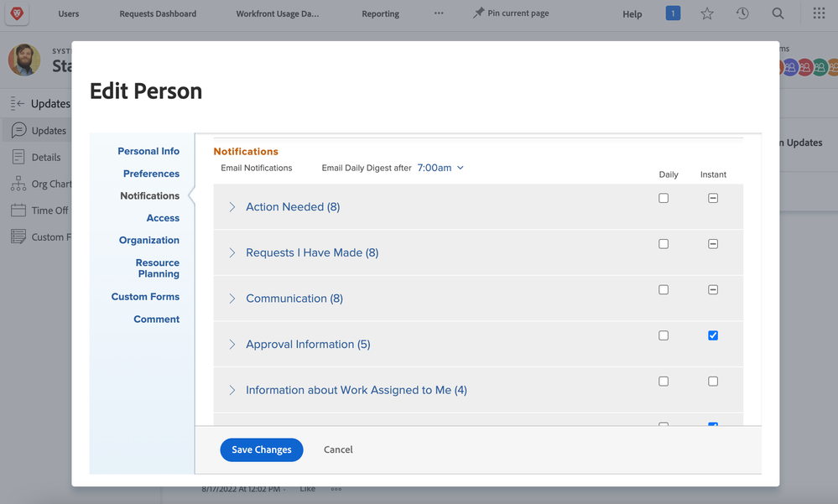Viewport: 838px width, 504px height.
Task: Enable Daily checkbox for Action Needed
Action: click(x=664, y=199)
